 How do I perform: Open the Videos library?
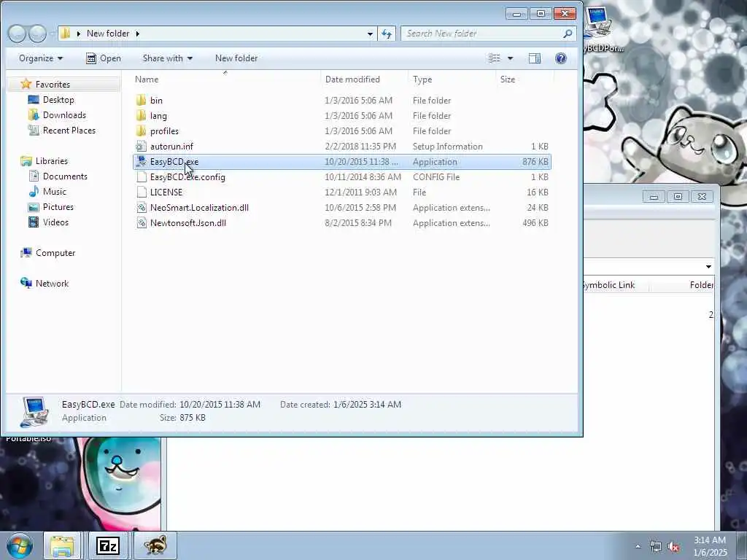[55, 222]
